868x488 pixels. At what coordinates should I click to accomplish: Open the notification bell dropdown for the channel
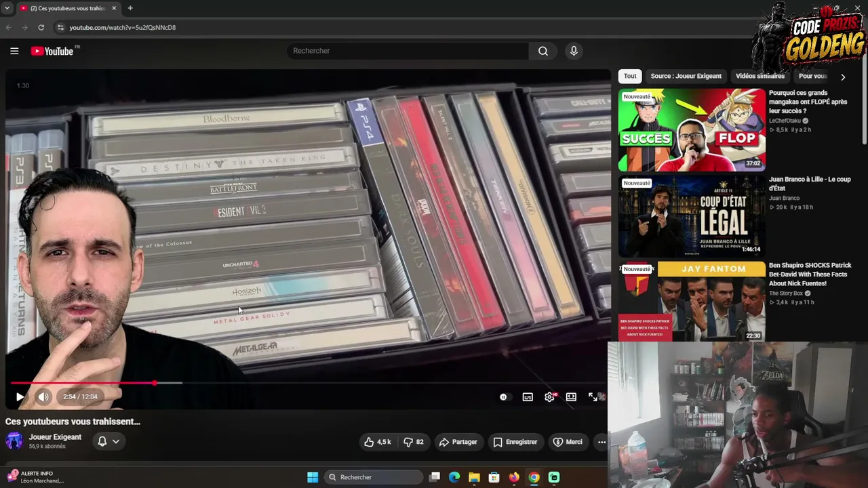click(x=108, y=441)
